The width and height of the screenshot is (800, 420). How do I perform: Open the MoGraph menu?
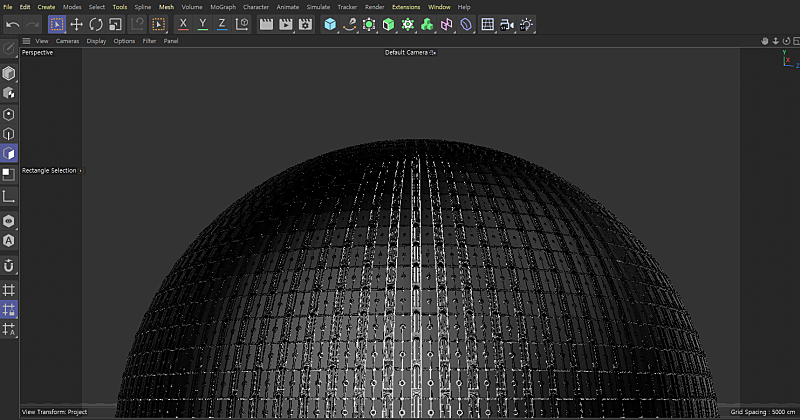coord(222,7)
